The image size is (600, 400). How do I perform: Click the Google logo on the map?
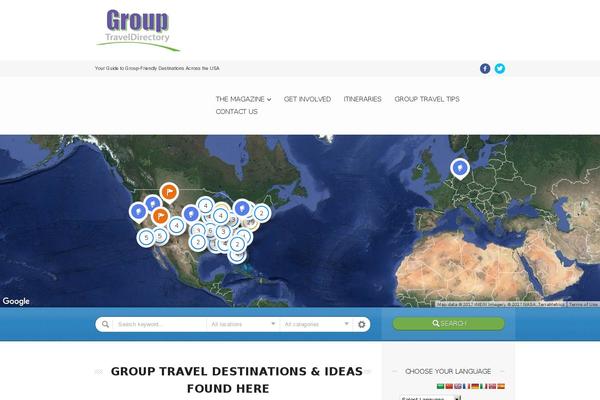point(16,301)
